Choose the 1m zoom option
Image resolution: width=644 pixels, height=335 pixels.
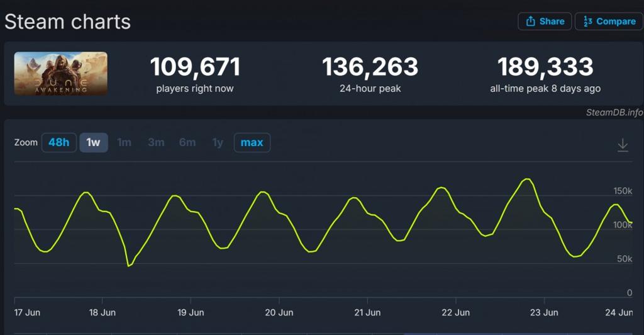point(124,143)
